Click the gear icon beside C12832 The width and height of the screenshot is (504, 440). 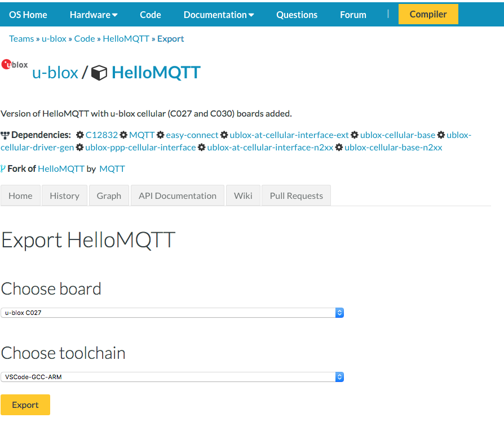point(80,135)
